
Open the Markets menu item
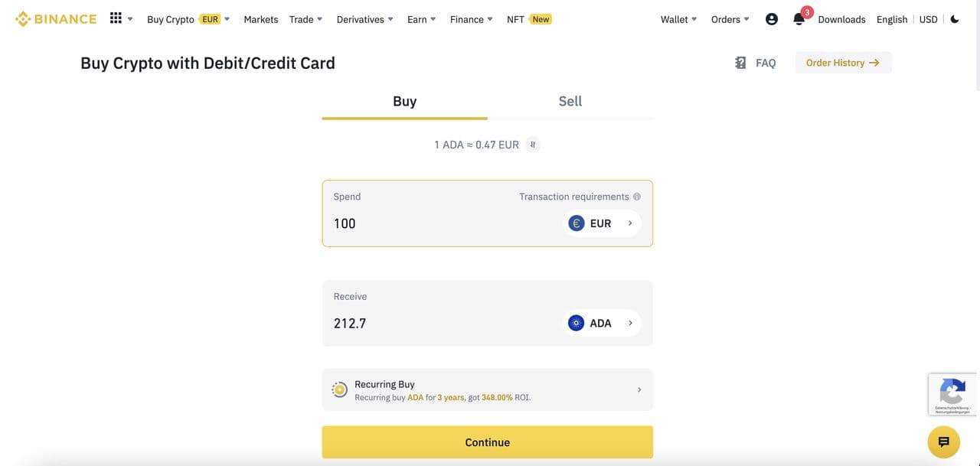261,19
